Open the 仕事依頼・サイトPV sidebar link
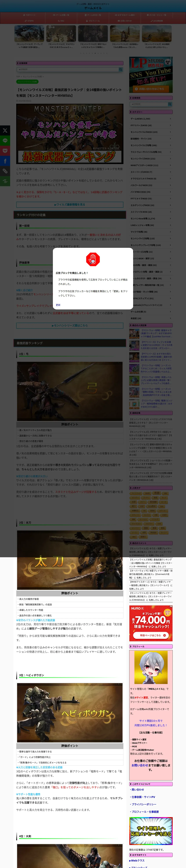Screen dimensions: 186x868 (x=143, y=797)
